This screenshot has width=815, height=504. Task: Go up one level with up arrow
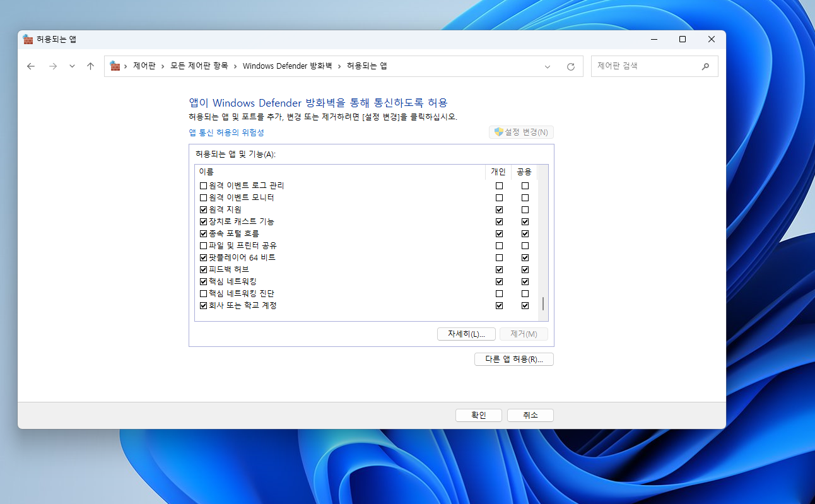[x=90, y=66]
